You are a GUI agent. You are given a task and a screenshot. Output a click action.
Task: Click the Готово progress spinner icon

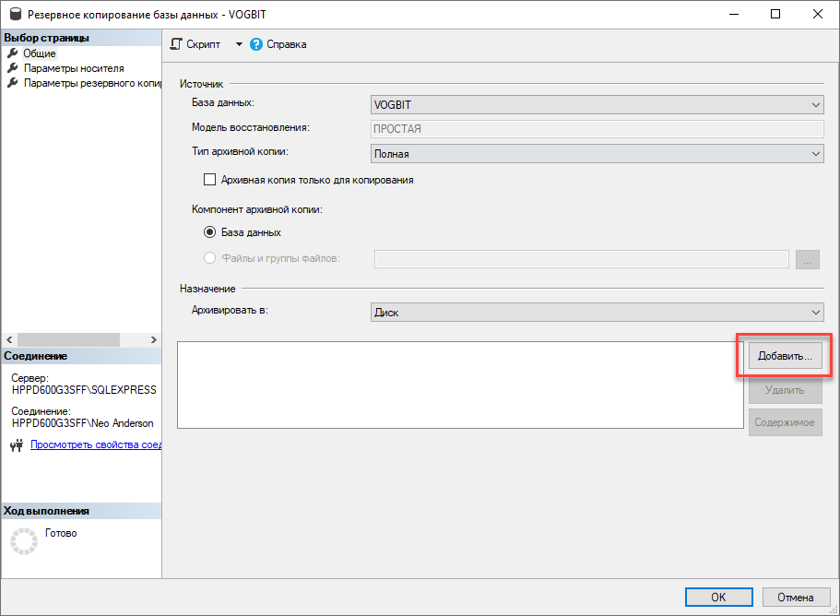tap(24, 541)
